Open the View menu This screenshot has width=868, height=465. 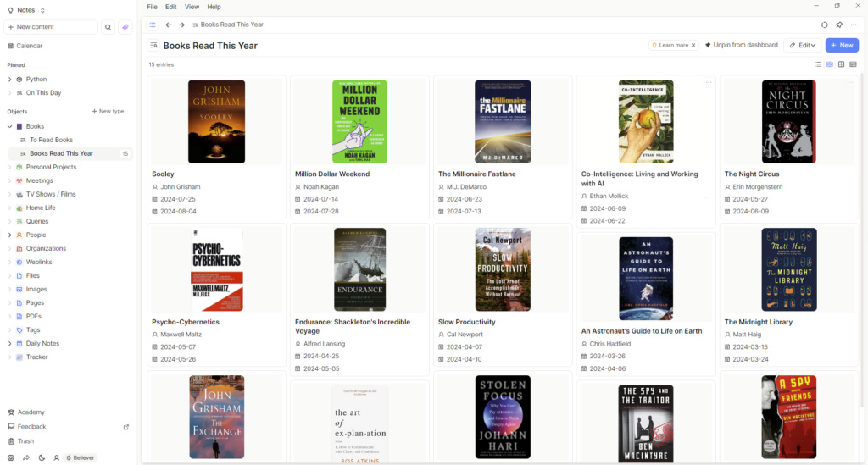pos(192,7)
